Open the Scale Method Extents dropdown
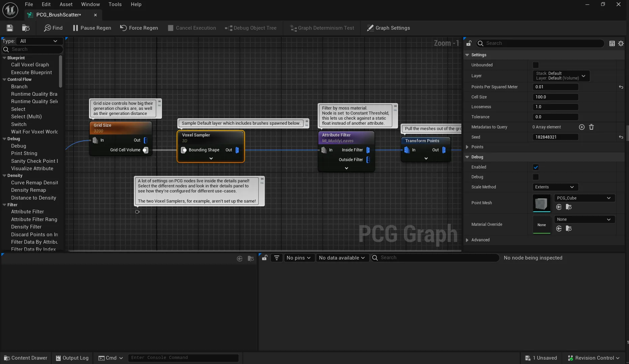Viewport: 629px width, 364px height. [x=555, y=187]
